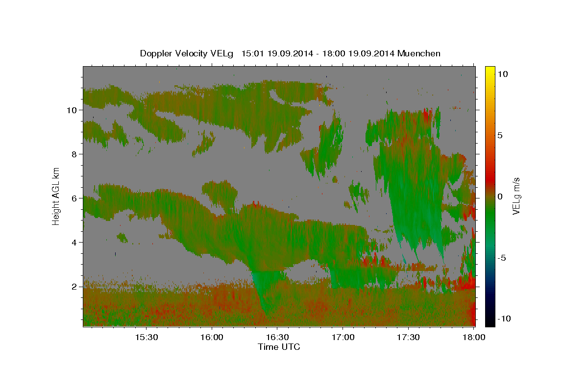The width and height of the screenshot is (588, 392).
Task: Click the colorbar label '-5'
Action: pos(502,258)
